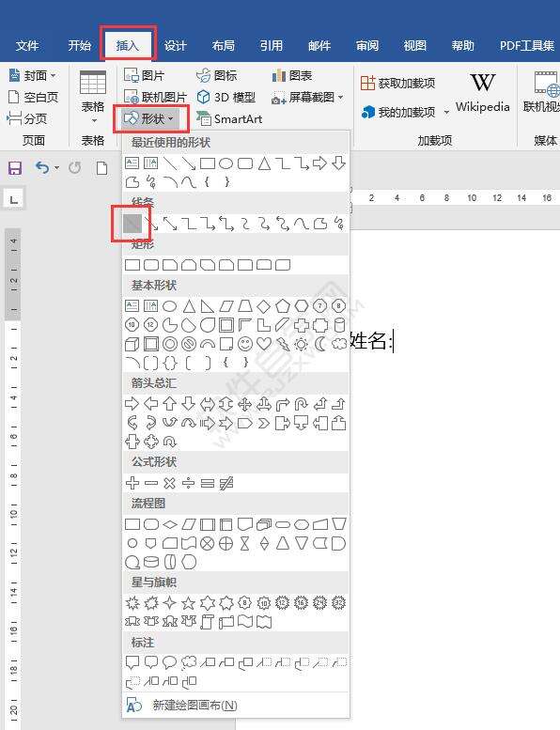The width and height of the screenshot is (560, 730).
Task: Insert a picture with 图片
Action: click(x=145, y=75)
